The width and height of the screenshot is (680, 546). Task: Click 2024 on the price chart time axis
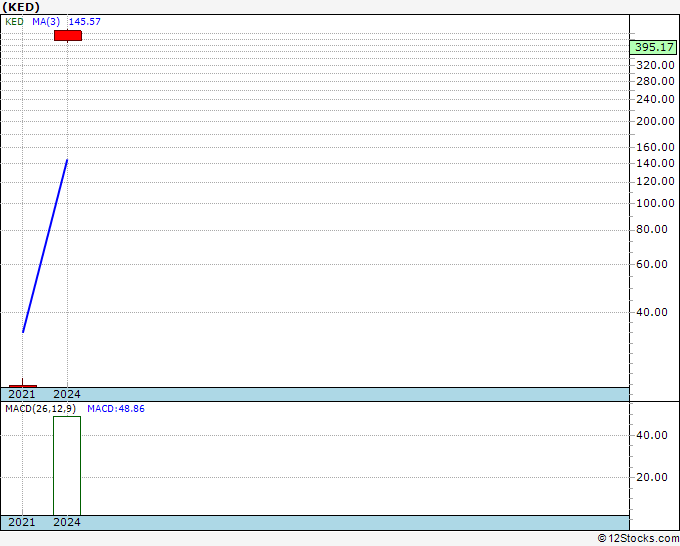pos(67,394)
